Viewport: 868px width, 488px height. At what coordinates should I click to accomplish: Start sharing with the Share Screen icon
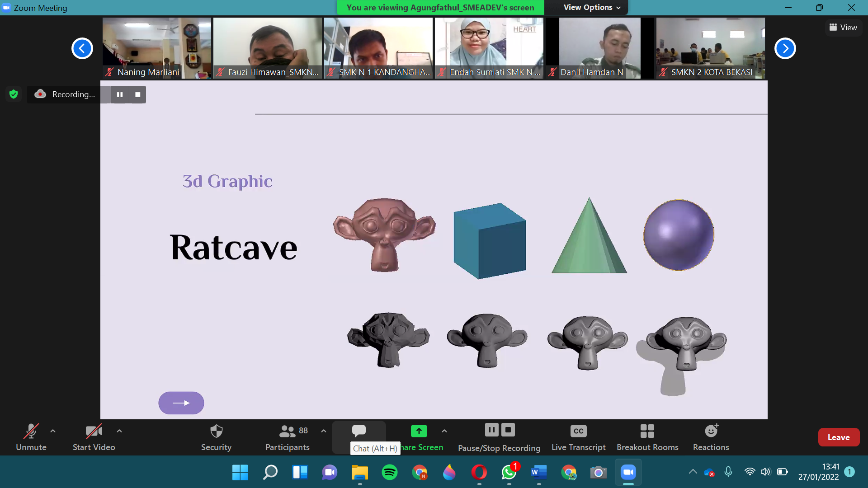pyautogui.click(x=419, y=431)
